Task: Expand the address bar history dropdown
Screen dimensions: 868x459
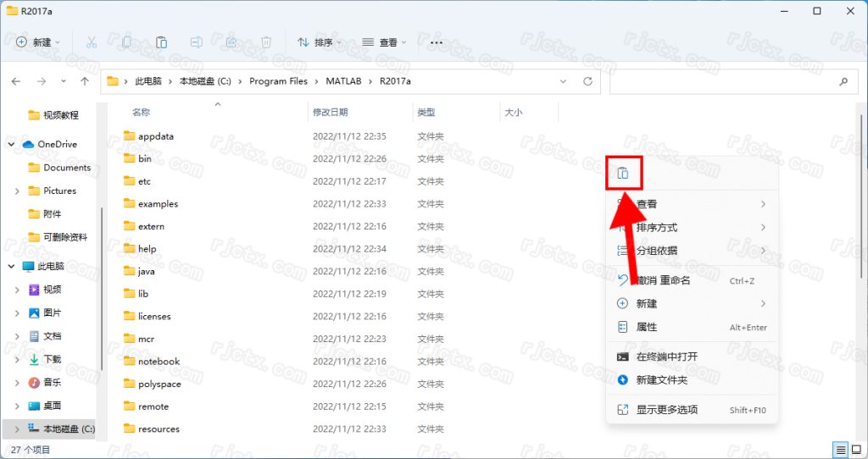Action: 564,81
